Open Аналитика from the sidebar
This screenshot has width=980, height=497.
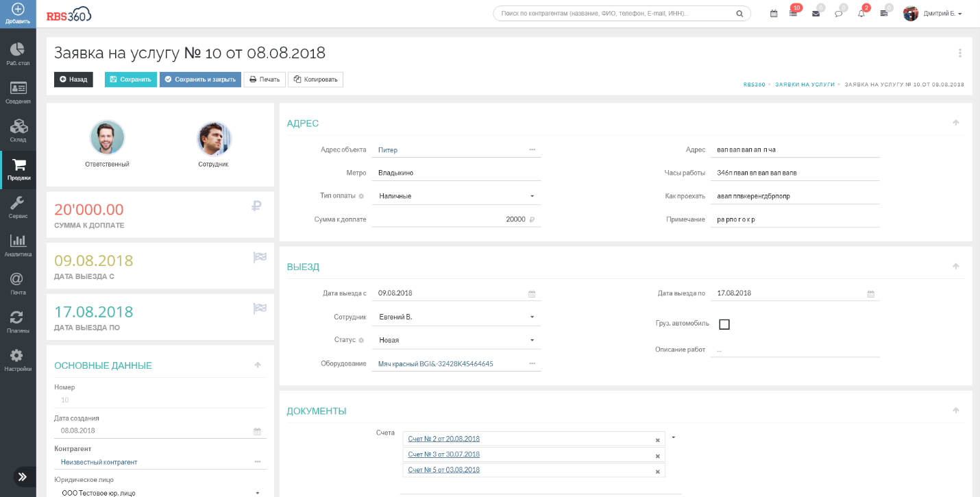coord(16,245)
